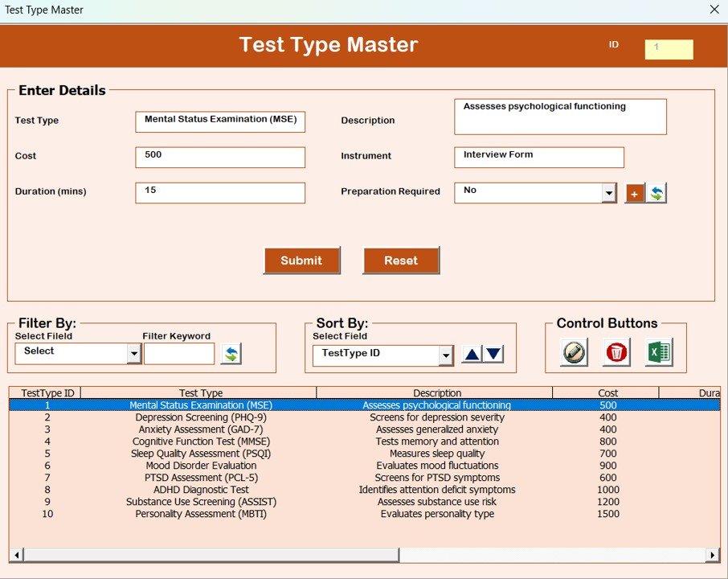The width and height of the screenshot is (728, 579).
Task: Click the cost value 1500
Action: 607,514
